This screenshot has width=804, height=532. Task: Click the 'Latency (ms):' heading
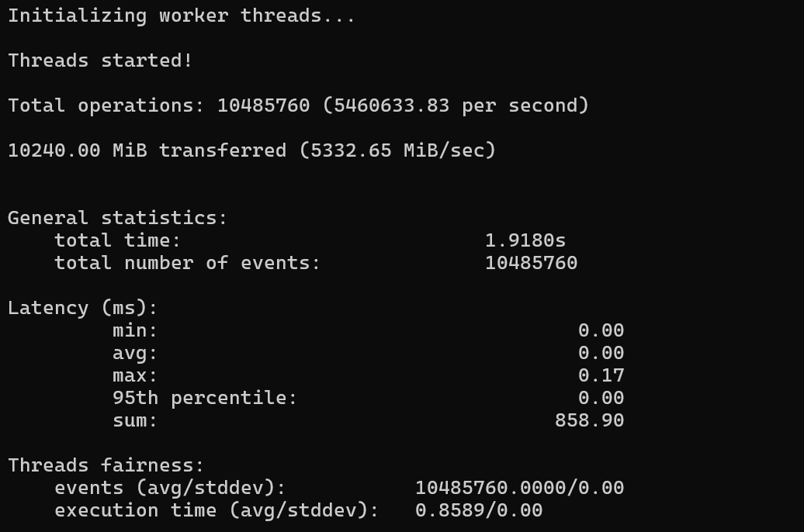tap(82, 308)
